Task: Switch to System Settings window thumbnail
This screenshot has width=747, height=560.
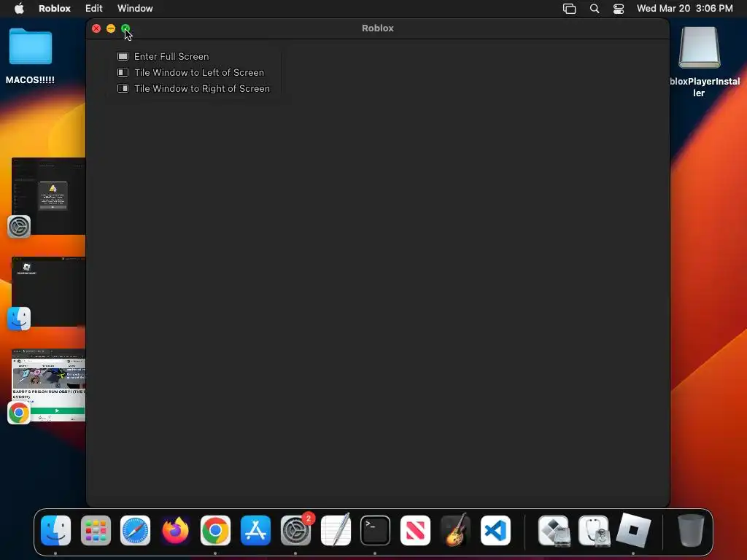Action: tap(49, 195)
